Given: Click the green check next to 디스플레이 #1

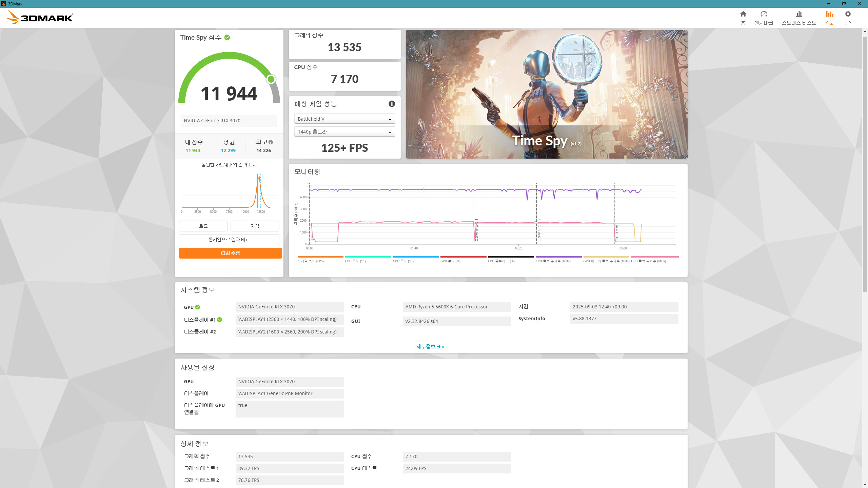Looking at the screenshot, I should (220, 320).
